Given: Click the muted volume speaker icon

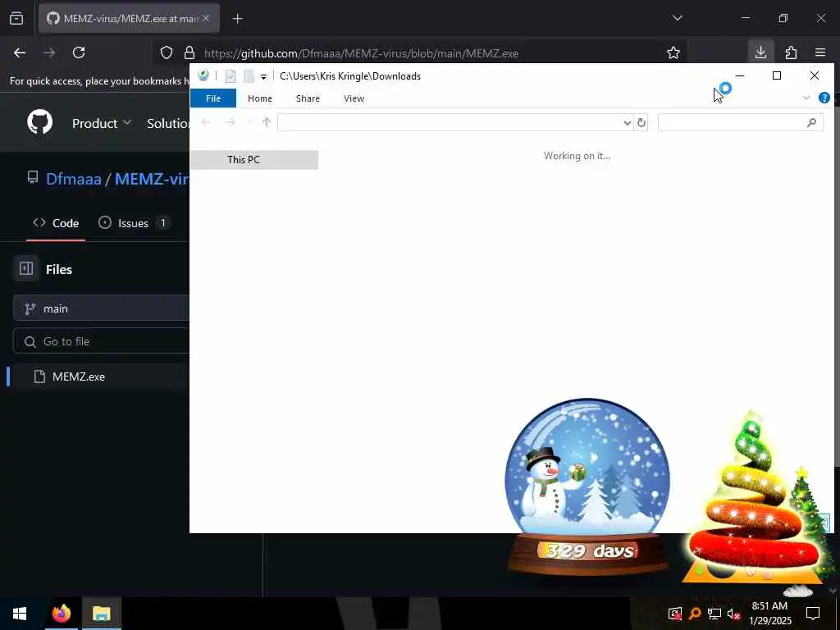Looking at the screenshot, I should [733, 614].
